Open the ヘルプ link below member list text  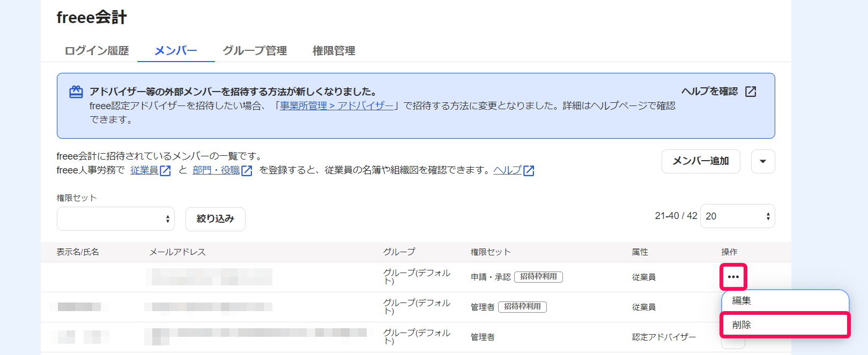point(507,170)
